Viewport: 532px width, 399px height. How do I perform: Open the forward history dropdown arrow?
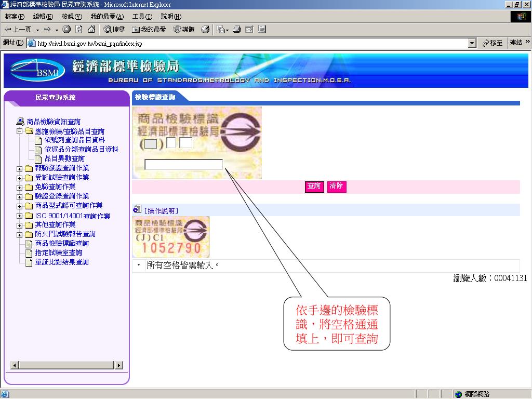(57, 30)
